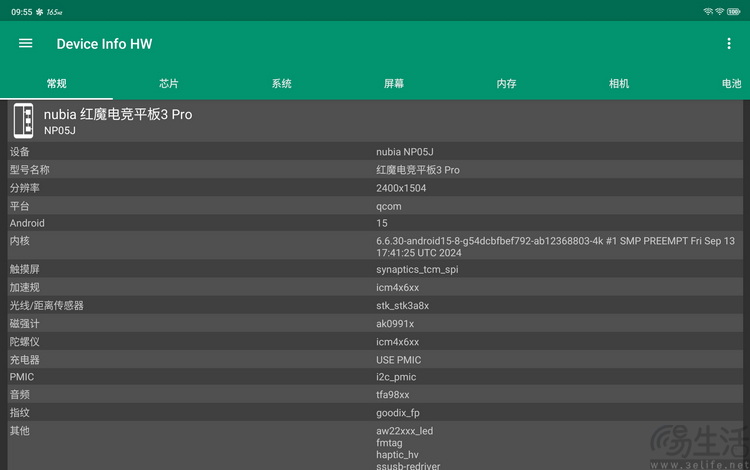This screenshot has width=750, height=470.
Task: Tap the PMIC value i2c_pmic
Action: tap(396, 377)
